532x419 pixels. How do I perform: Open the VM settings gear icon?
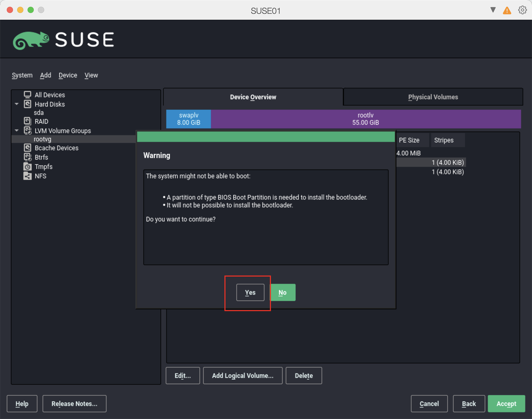[522, 10]
